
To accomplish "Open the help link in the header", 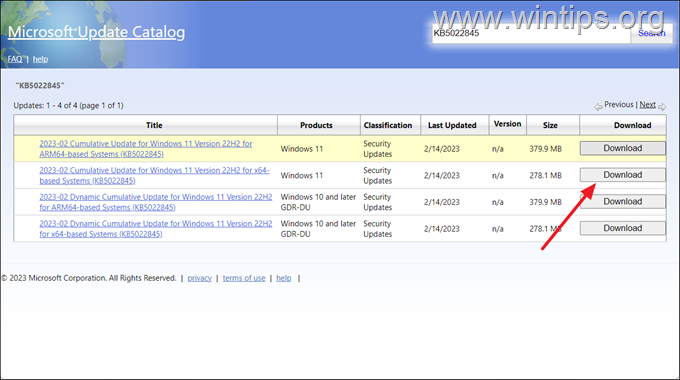I will coord(40,59).
